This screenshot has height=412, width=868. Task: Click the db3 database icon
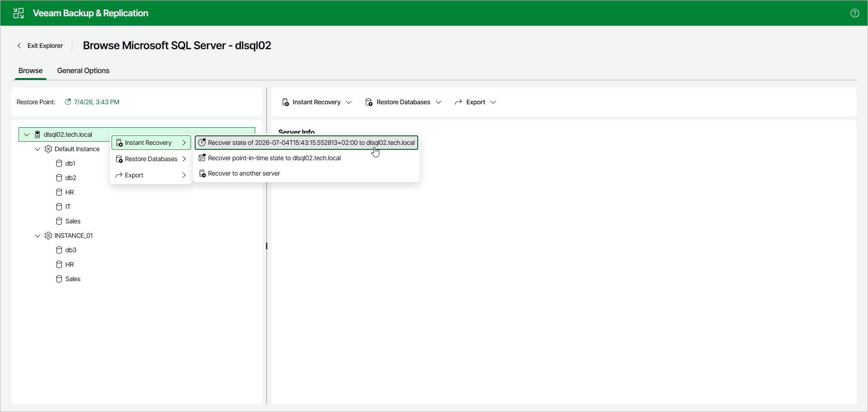coord(59,250)
